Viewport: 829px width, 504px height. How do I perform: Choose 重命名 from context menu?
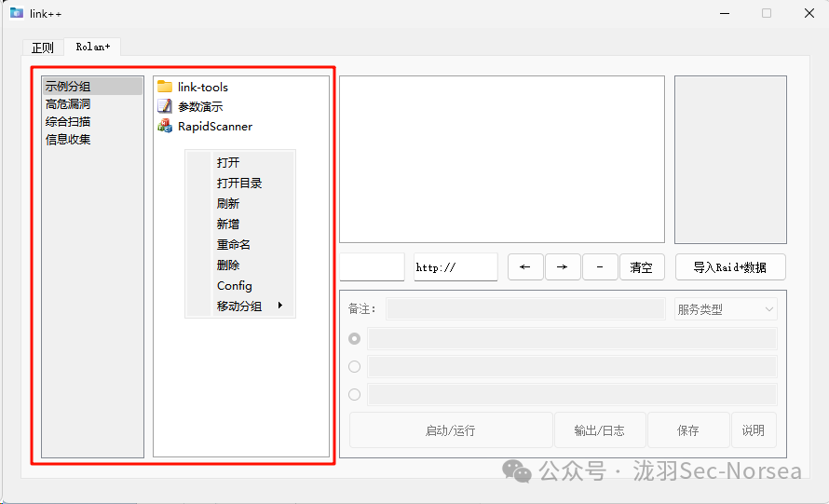pyautogui.click(x=234, y=245)
